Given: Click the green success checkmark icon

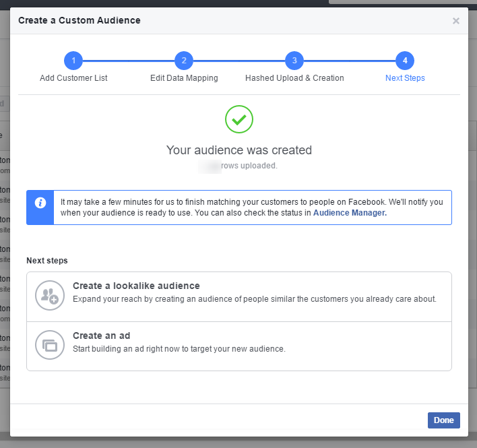Looking at the screenshot, I should click(x=239, y=119).
